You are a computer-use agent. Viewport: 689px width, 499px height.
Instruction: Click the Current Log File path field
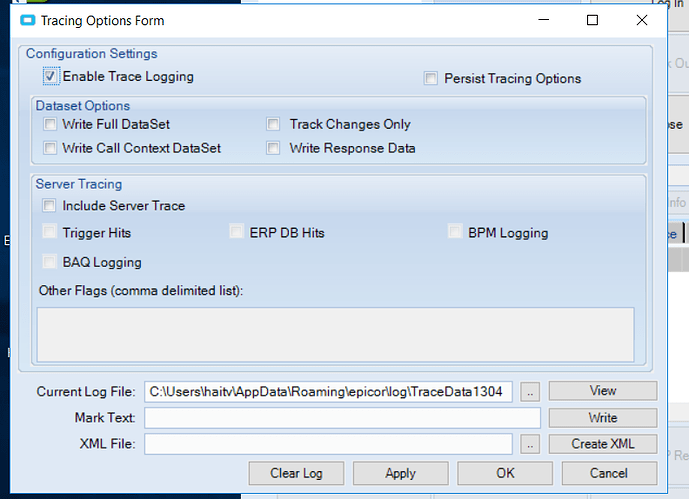pyautogui.click(x=328, y=391)
